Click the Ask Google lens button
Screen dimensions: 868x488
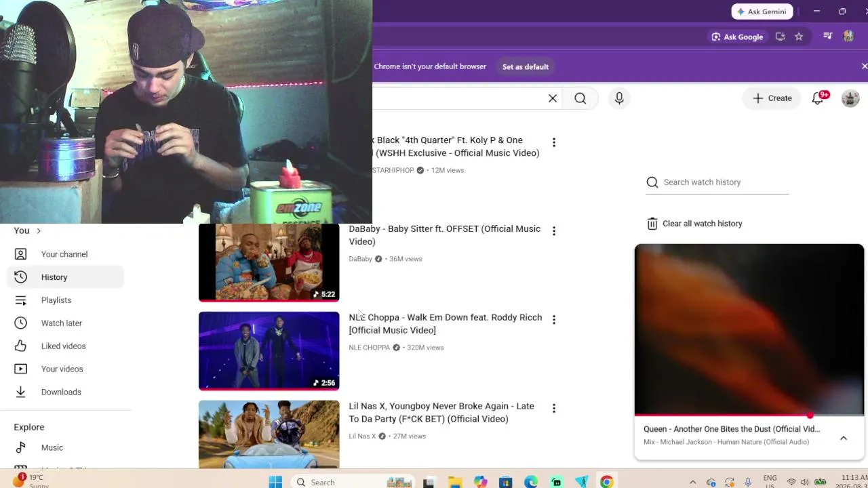point(736,37)
